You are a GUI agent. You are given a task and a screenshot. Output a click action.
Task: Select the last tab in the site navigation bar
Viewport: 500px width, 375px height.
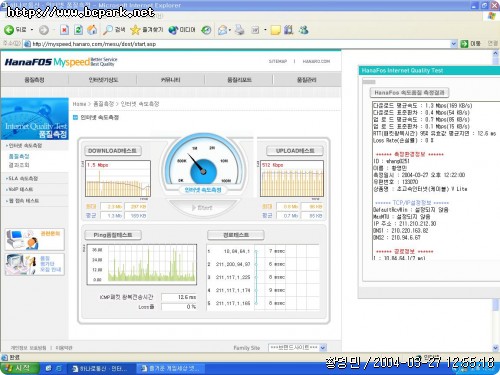pos(307,80)
